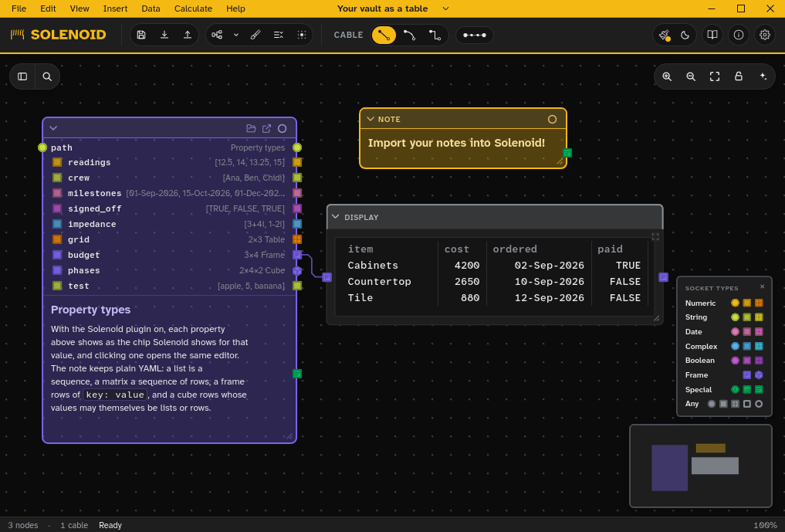This screenshot has height=532, width=785.
Task: Click the 'Import your notes into Solenoid!' note text
Action: point(456,143)
